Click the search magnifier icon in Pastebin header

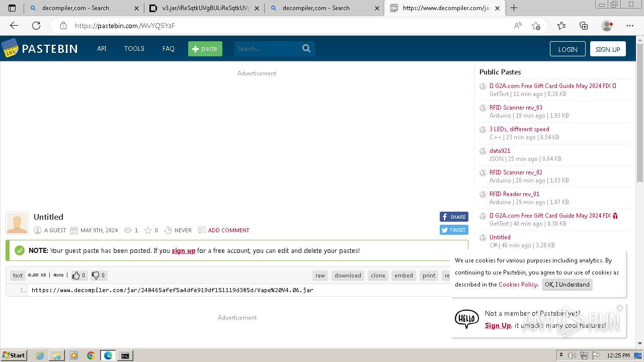(x=306, y=48)
